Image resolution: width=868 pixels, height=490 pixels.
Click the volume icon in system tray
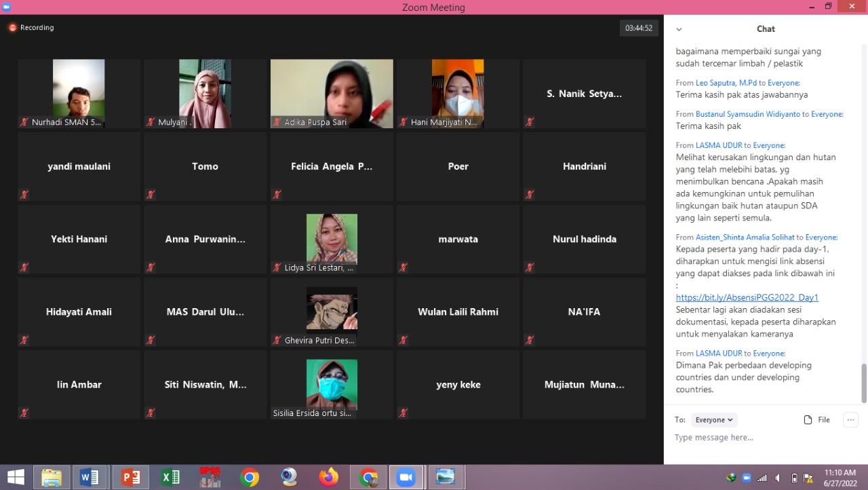[778, 478]
